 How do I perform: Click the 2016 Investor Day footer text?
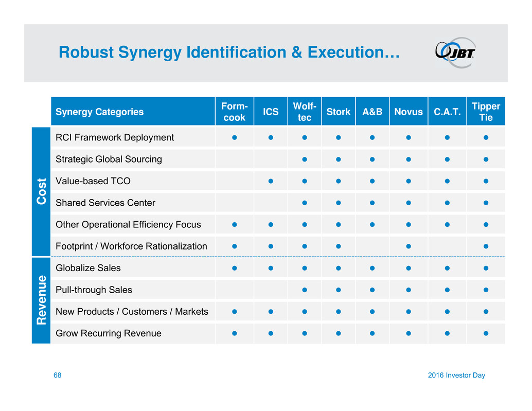pos(456,376)
